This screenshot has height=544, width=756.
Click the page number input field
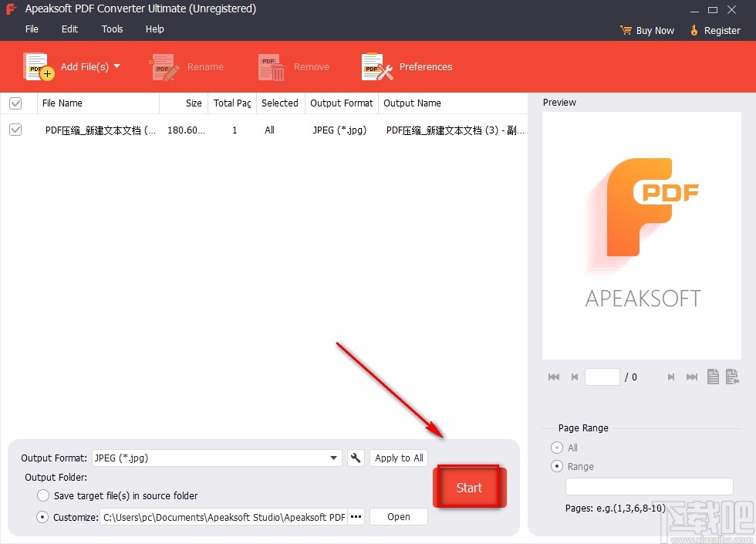[602, 377]
